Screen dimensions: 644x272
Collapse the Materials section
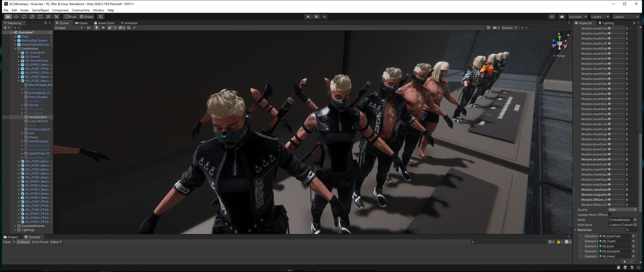[576, 230]
